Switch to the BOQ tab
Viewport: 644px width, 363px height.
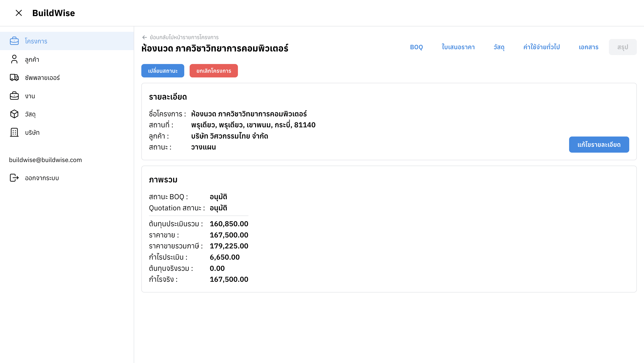coord(416,47)
